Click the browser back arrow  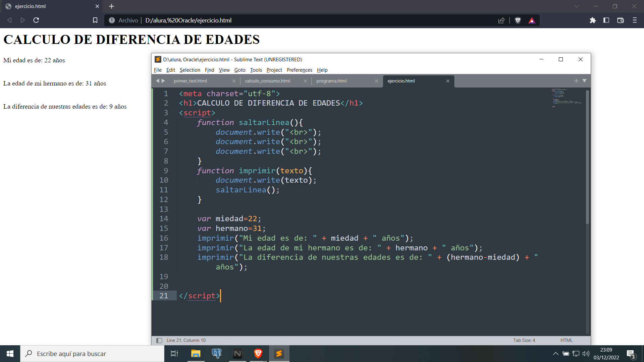(9, 20)
